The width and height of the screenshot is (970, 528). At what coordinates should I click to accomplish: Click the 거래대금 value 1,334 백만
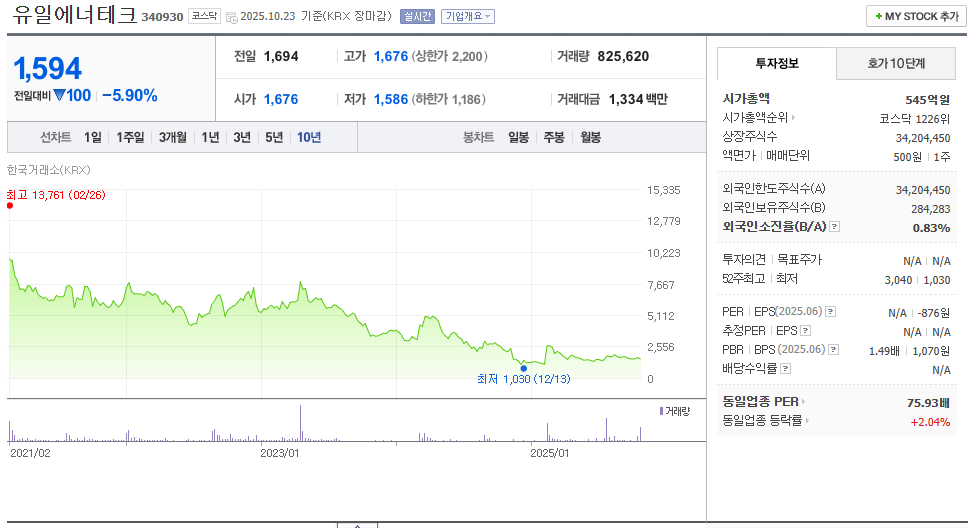(638, 99)
